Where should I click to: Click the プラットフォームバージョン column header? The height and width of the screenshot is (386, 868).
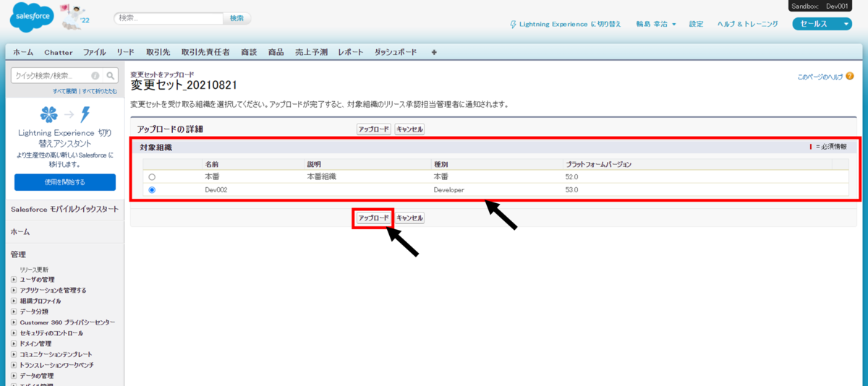point(599,164)
